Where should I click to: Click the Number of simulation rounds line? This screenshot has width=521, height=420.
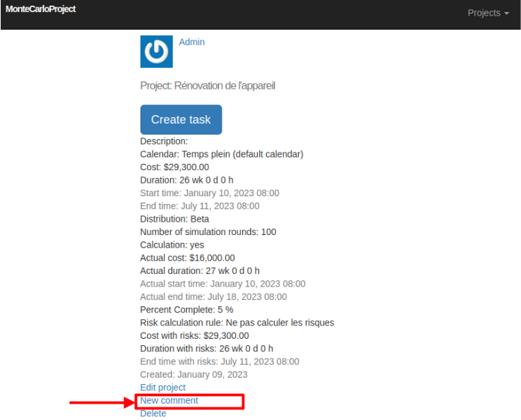[208, 232]
